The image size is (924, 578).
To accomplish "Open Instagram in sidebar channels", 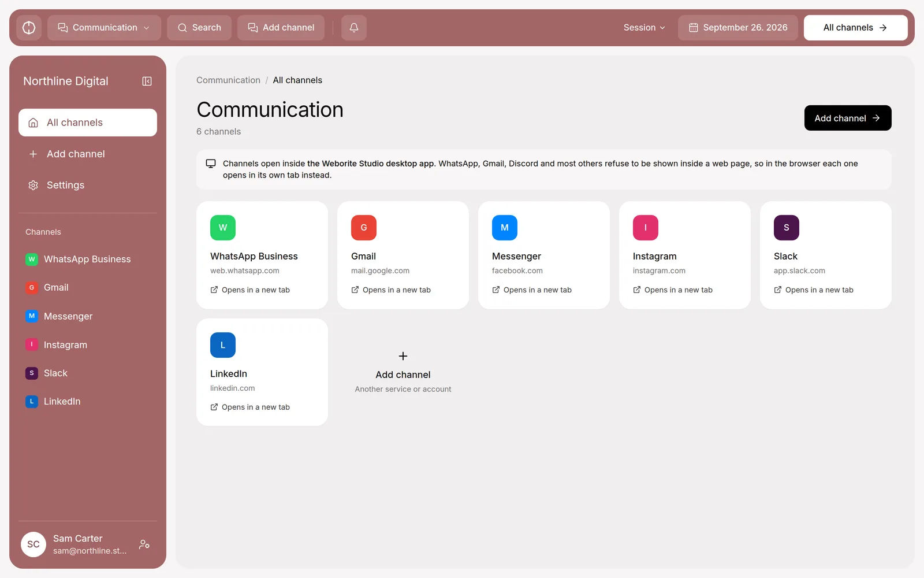I will [88, 345].
